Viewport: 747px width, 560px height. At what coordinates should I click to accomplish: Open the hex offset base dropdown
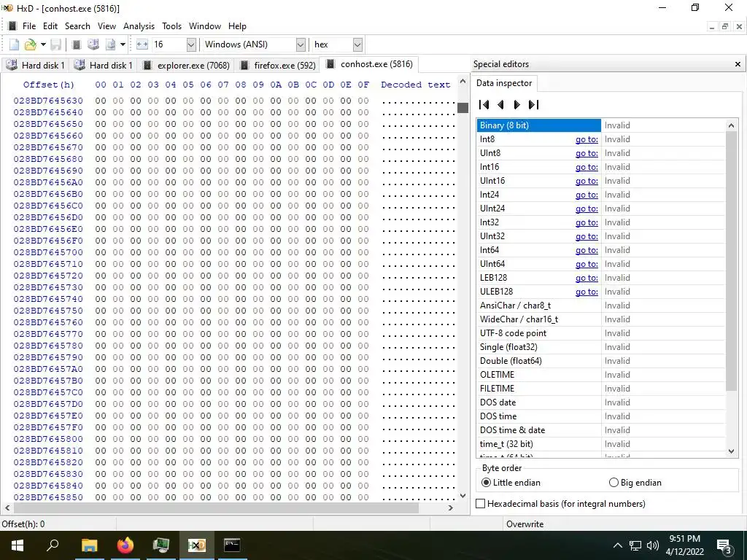pyautogui.click(x=357, y=44)
